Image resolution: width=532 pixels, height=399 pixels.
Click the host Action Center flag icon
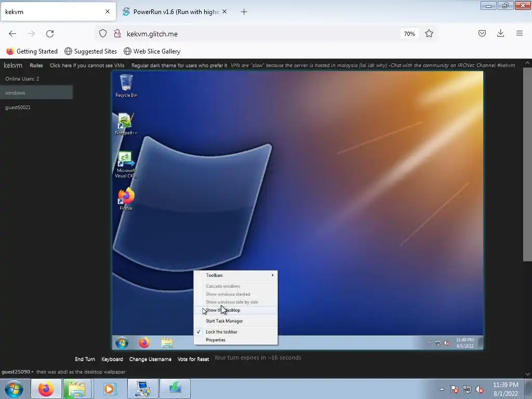pos(455,389)
